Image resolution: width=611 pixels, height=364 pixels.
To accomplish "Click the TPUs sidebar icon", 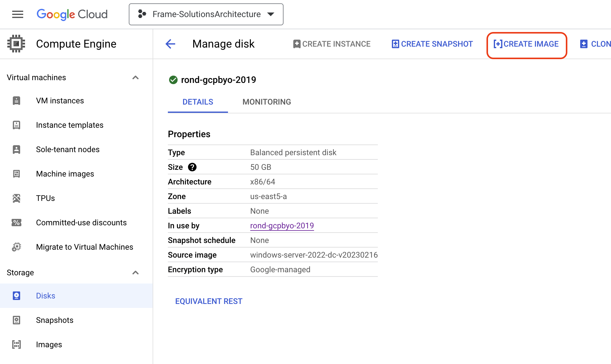I will point(16,198).
